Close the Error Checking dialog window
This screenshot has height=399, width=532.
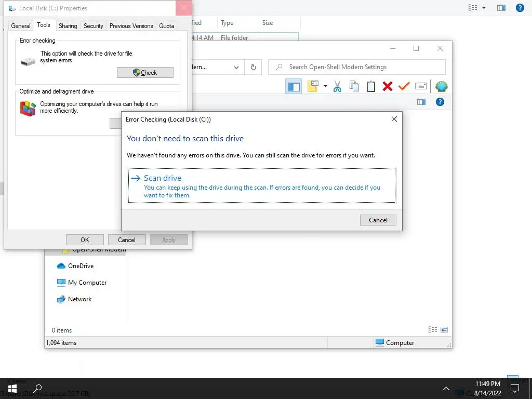click(x=394, y=119)
